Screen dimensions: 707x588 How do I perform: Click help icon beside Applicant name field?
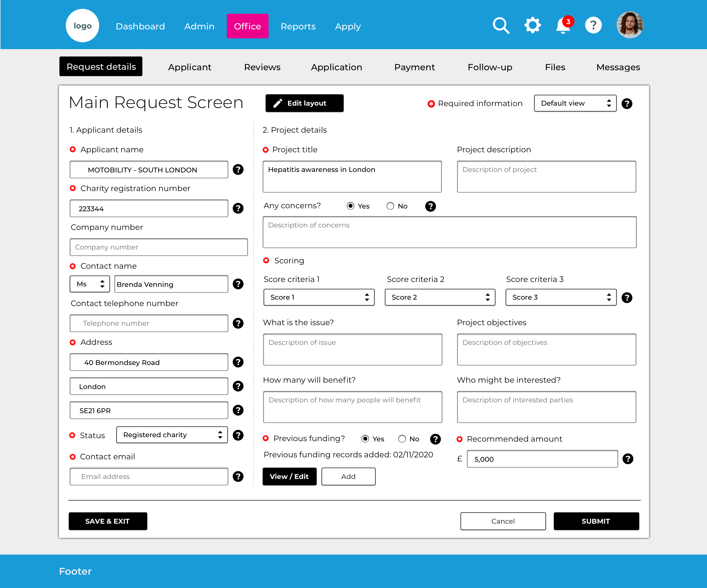click(x=238, y=169)
